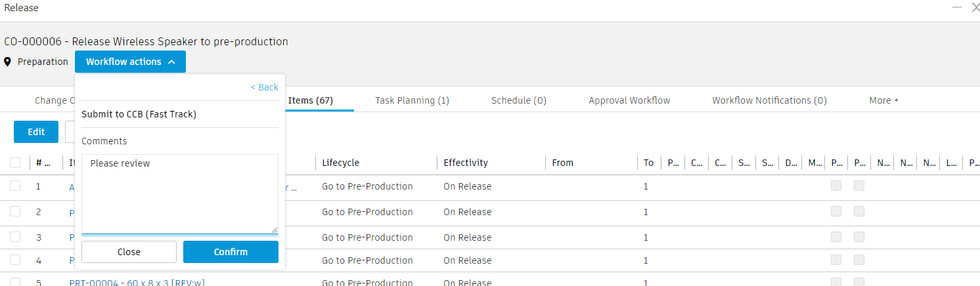This screenshot has width=980, height=286.
Task: Collapse the Workflow actions dropdown
Action: point(130,62)
